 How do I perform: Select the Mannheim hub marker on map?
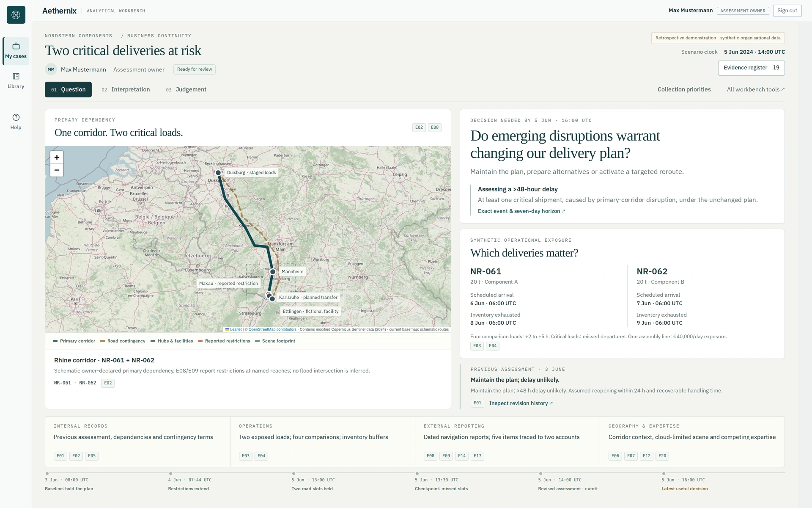click(x=273, y=272)
